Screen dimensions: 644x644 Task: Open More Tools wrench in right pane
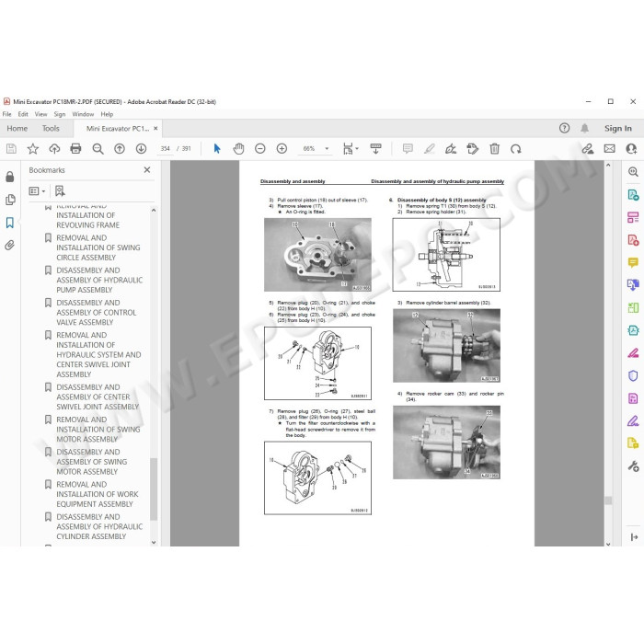coord(633,466)
